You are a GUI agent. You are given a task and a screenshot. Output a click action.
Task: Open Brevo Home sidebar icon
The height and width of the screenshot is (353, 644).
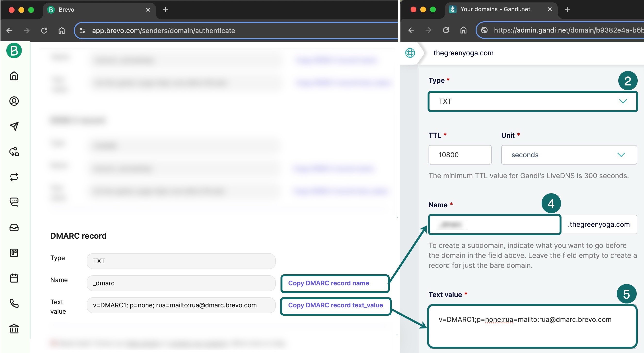coord(14,76)
